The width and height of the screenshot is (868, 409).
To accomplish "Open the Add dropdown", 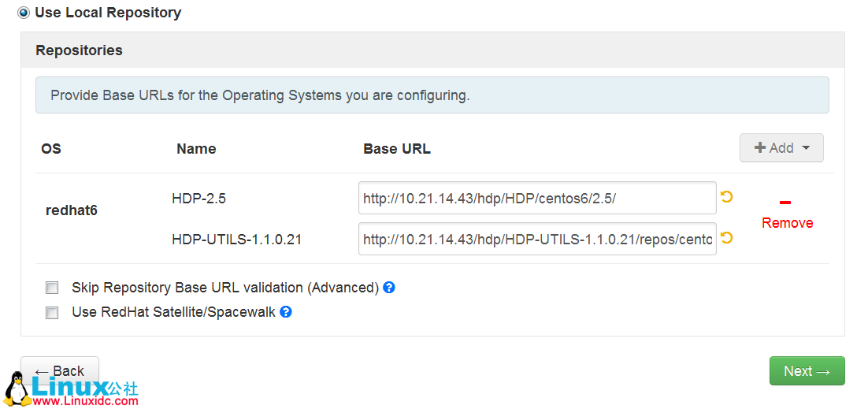I will pyautogui.click(x=781, y=148).
